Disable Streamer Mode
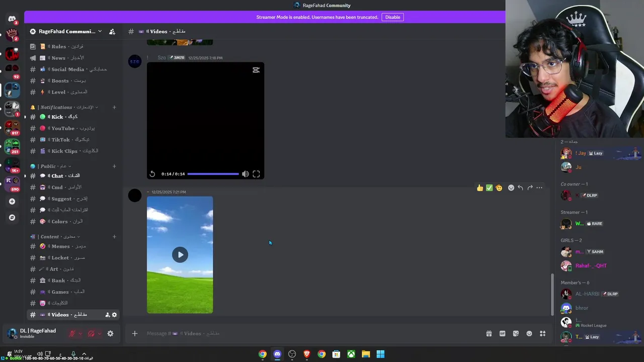The image size is (644, 362). click(x=392, y=17)
